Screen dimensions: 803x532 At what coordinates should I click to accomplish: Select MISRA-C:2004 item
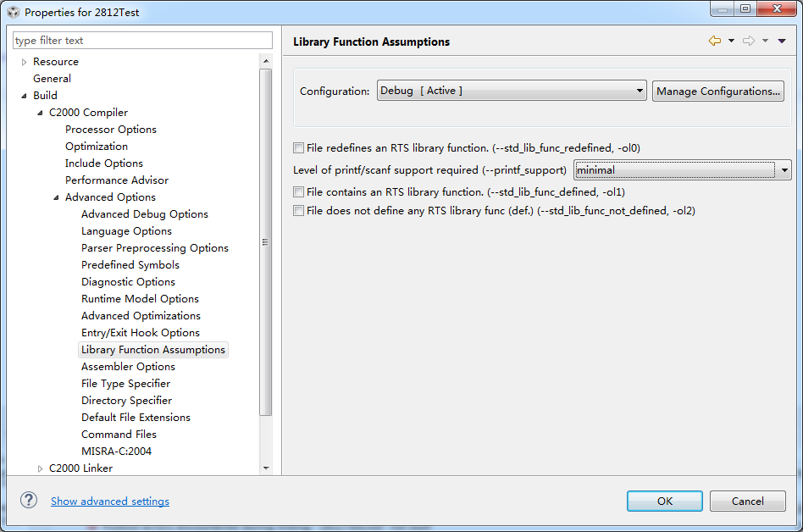[116, 451]
